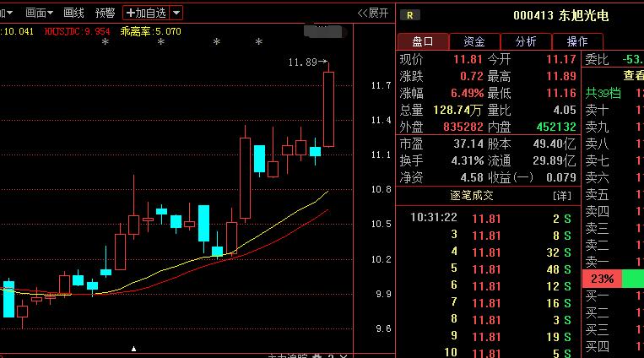The height and width of the screenshot is (358, 644).
Task: Click the <<展开 expand control
Action: 373,14
